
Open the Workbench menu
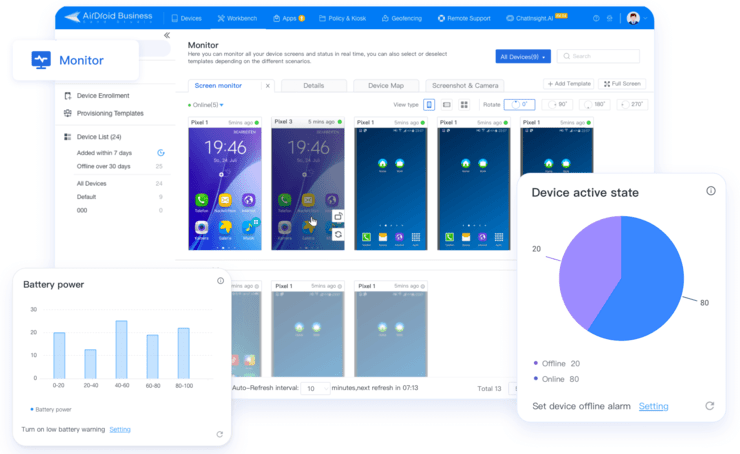coord(237,18)
